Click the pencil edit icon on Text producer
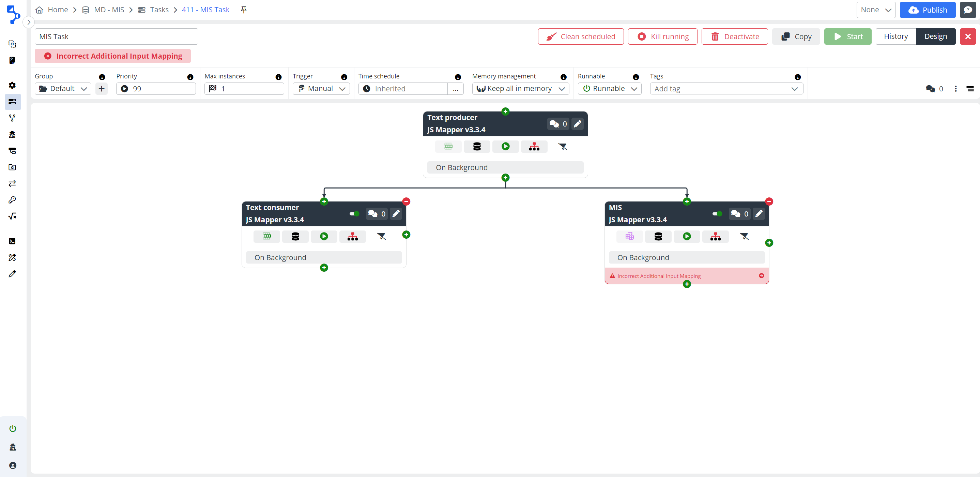The height and width of the screenshot is (477, 980). coord(577,124)
